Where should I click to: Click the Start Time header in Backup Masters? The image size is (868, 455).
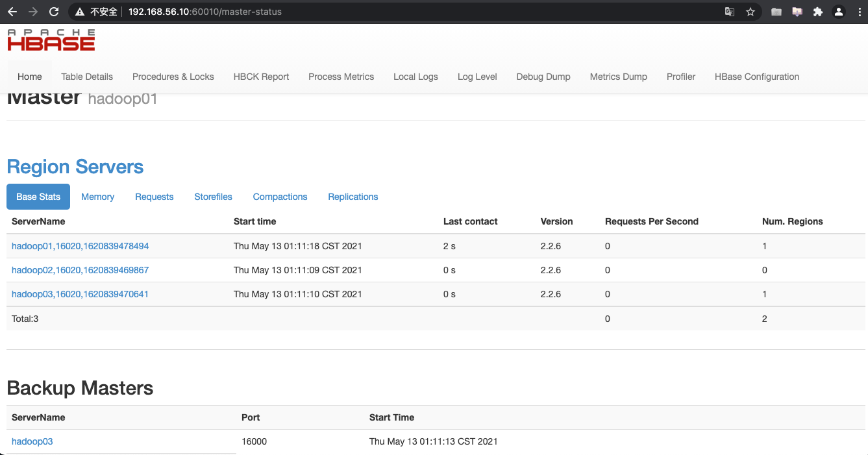pyautogui.click(x=391, y=417)
